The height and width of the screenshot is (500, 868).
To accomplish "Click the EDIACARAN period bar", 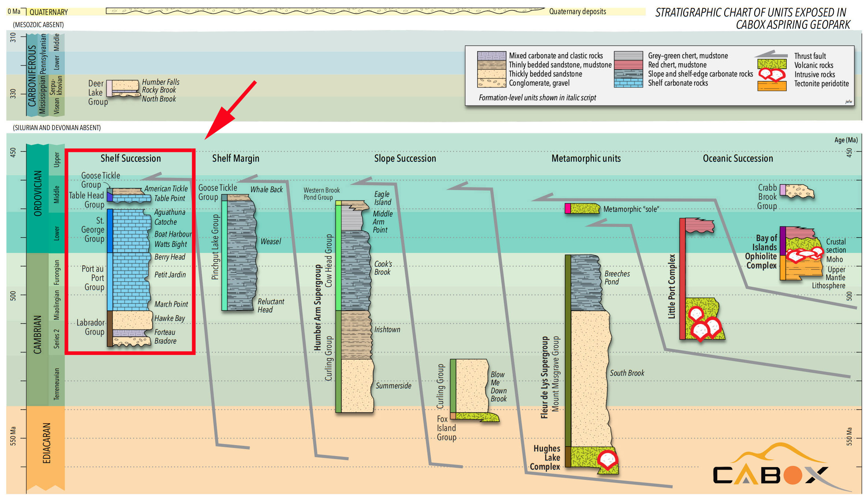I will click(46, 443).
